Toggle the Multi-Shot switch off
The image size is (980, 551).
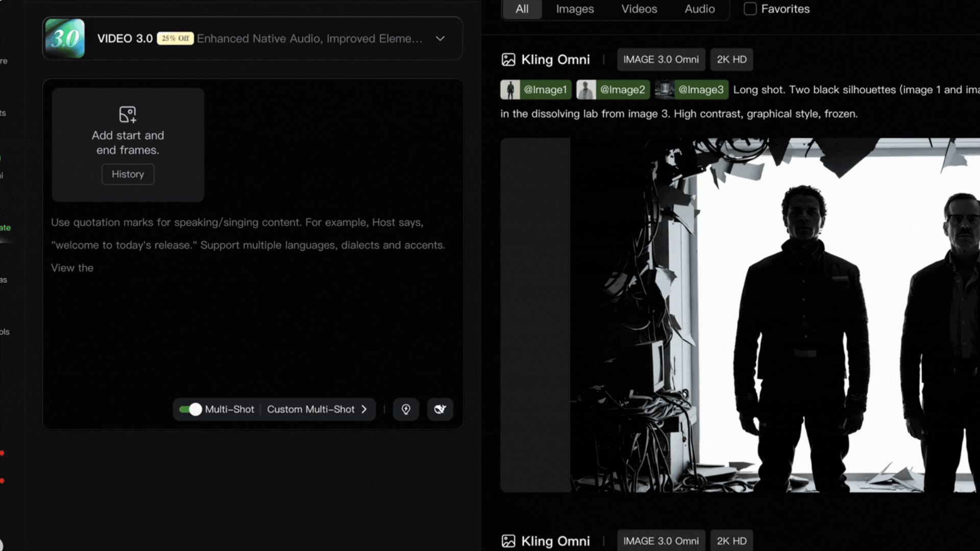[x=190, y=409]
